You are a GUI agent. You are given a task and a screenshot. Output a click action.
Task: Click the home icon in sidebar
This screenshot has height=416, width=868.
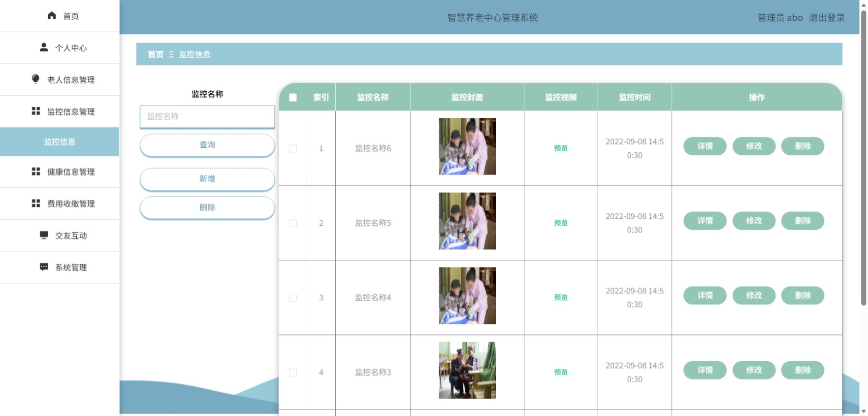[52, 16]
